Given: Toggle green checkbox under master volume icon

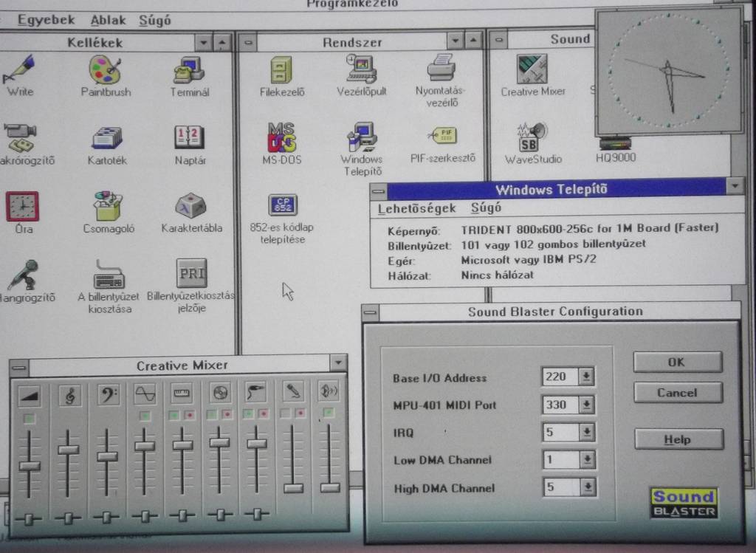Looking at the screenshot, I should click(29, 418).
